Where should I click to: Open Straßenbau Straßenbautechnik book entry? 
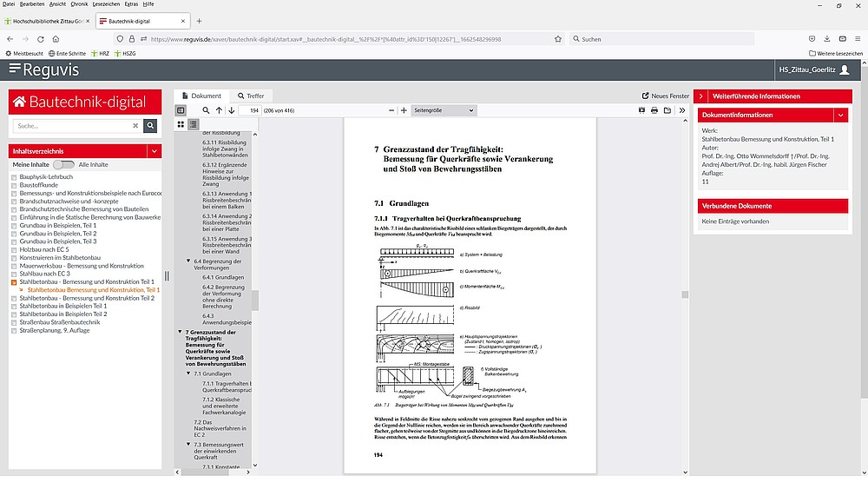pos(59,322)
